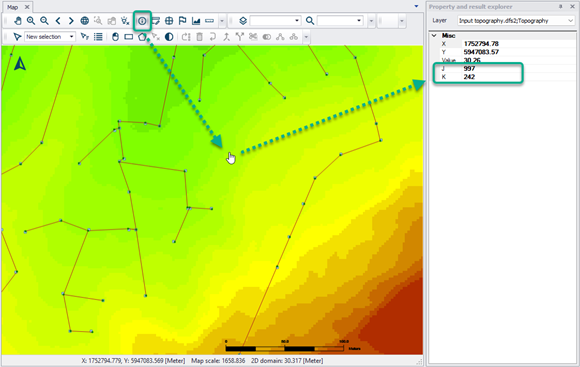Click the crosshair grid target icon
Viewport: 580px width, 367px height.
[x=169, y=21]
